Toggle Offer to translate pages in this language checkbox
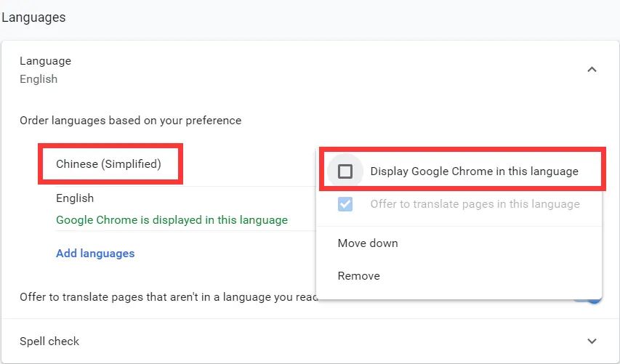Image resolution: width=620 pixels, height=364 pixels. [x=345, y=204]
